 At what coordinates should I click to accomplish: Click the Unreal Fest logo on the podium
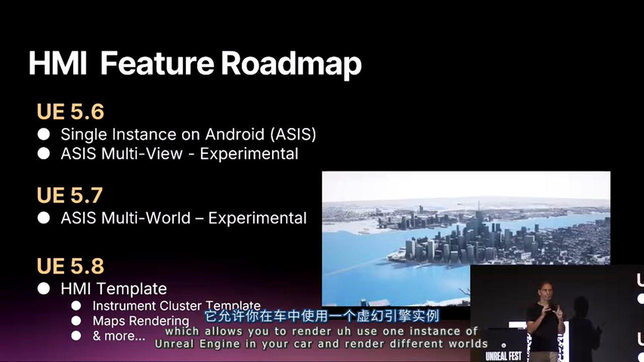pyautogui.click(x=503, y=356)
